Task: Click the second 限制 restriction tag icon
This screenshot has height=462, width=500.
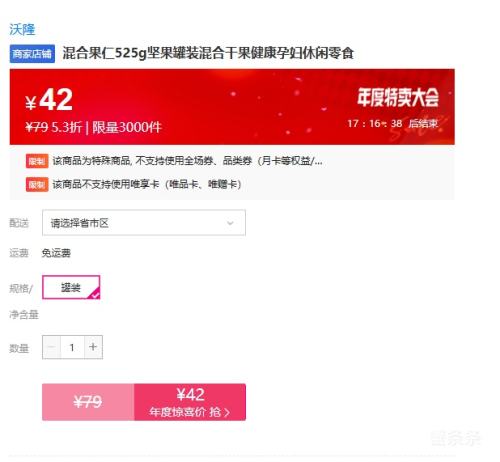Action: [x=37, y=184]
